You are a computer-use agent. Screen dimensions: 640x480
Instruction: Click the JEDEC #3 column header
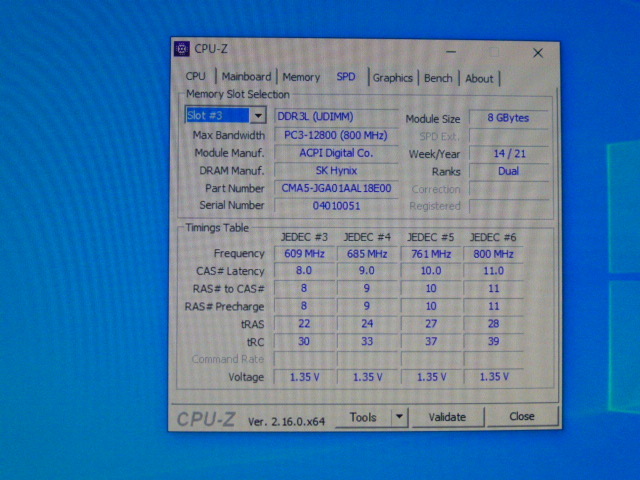[x=304, y=237]
